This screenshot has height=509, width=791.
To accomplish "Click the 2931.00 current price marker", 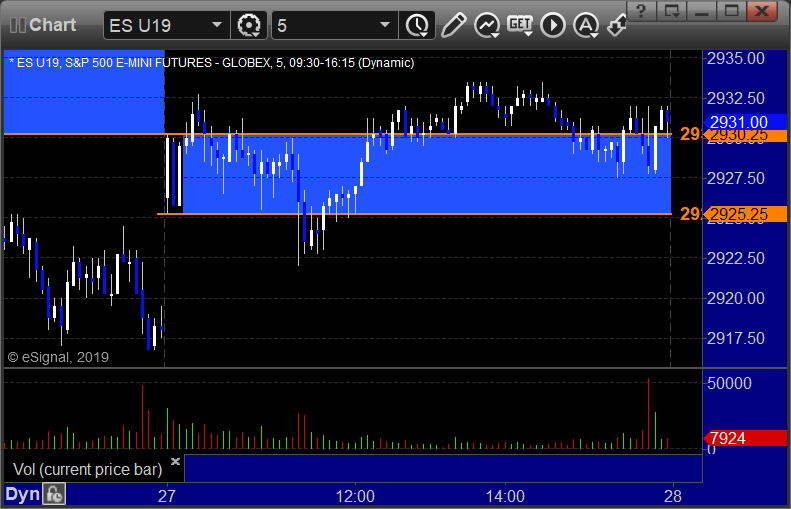I will (745, 122).
